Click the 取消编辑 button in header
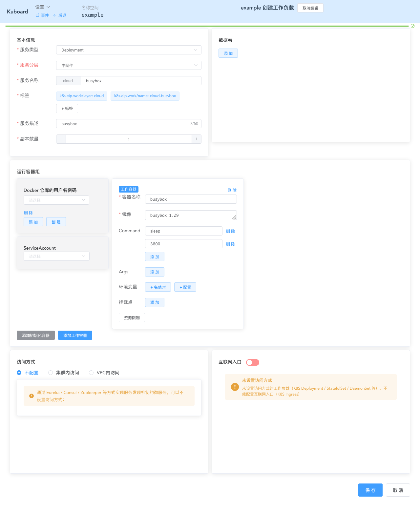The image size is (420, 513). coord(310,8)
